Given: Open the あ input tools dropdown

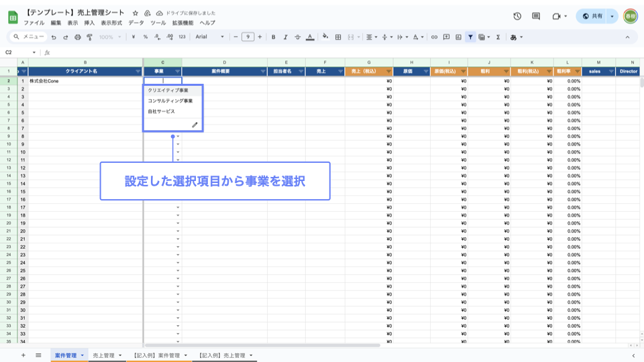Looking at the screenshot, I should (x=517, y=37).
